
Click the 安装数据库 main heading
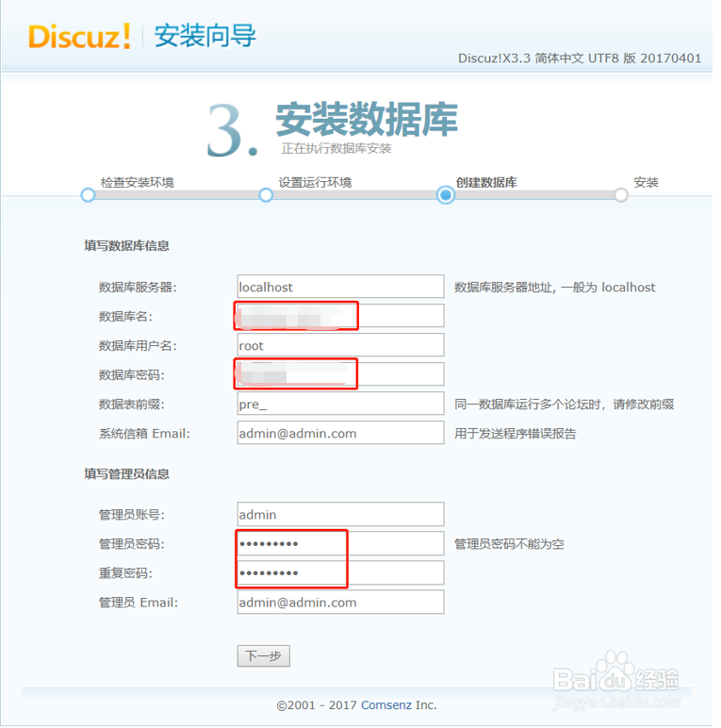(367, 119)
